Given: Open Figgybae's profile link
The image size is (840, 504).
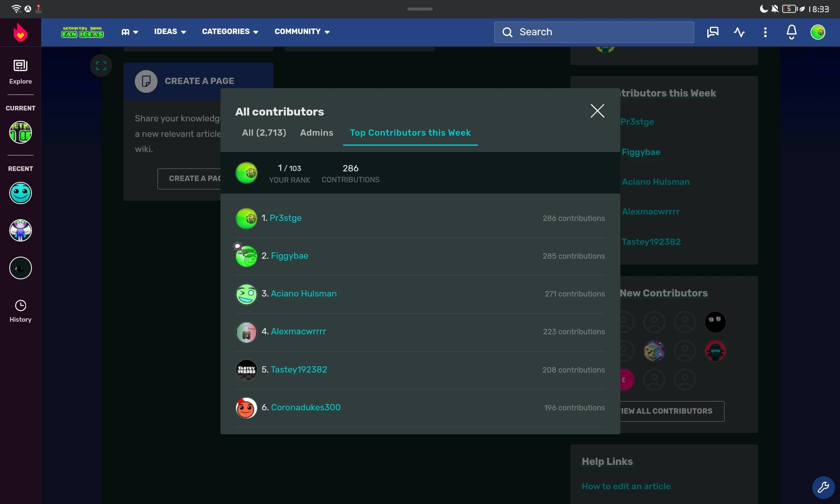Looking at the screenshot, I should point(289,256).
